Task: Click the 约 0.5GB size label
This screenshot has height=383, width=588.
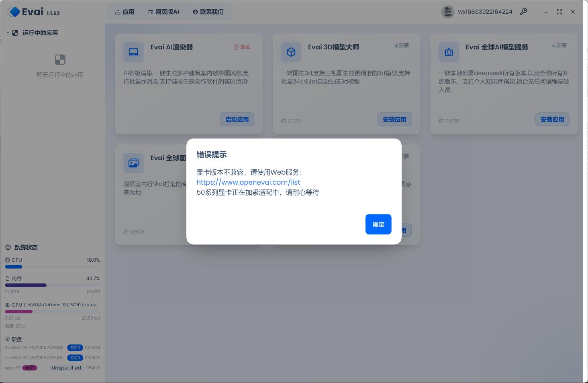Action: point(134,232)
